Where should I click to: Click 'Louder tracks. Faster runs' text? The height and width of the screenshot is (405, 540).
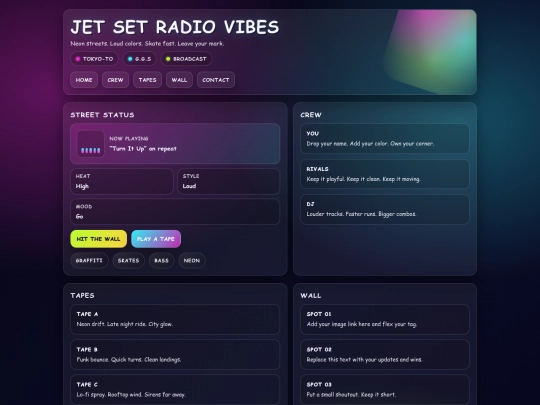click(x=361, y=214)
